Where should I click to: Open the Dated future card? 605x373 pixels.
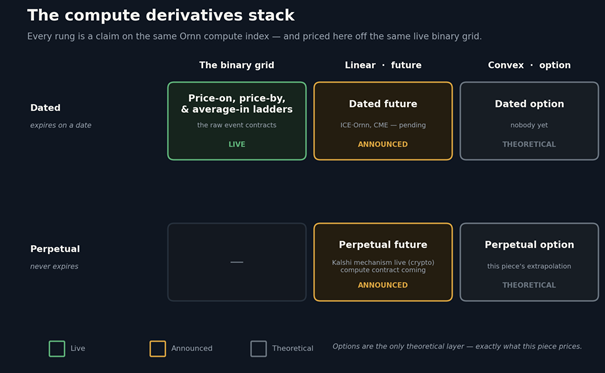click(383, 121)
